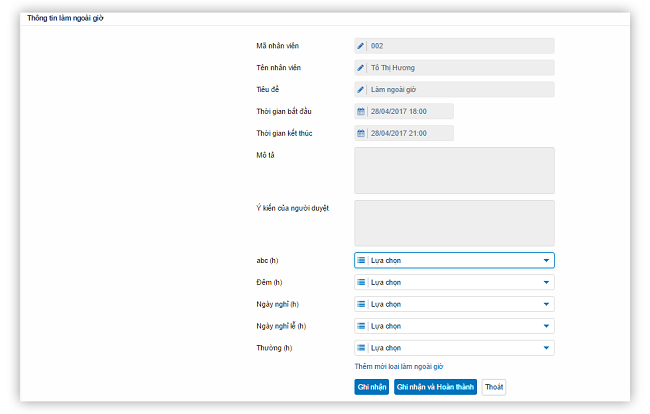Expand the Đêm (h) dropdown arrow

click(x=546, y=282)
